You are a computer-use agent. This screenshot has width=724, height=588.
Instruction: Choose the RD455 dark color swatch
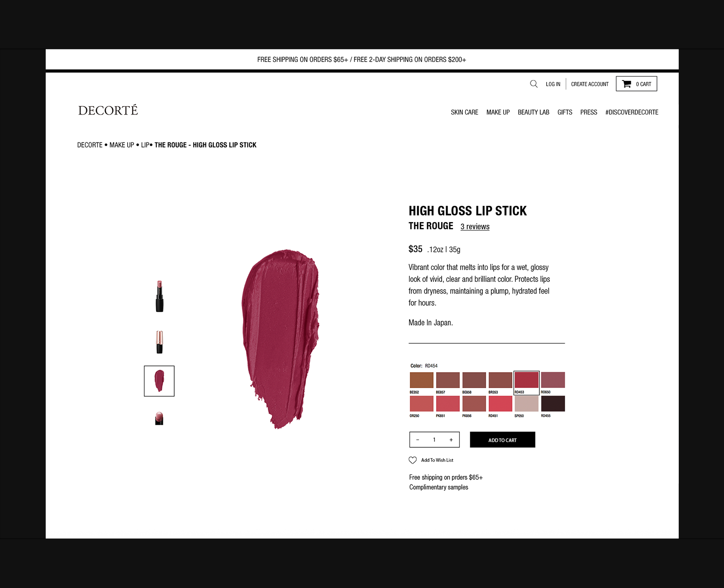[553, 403]
